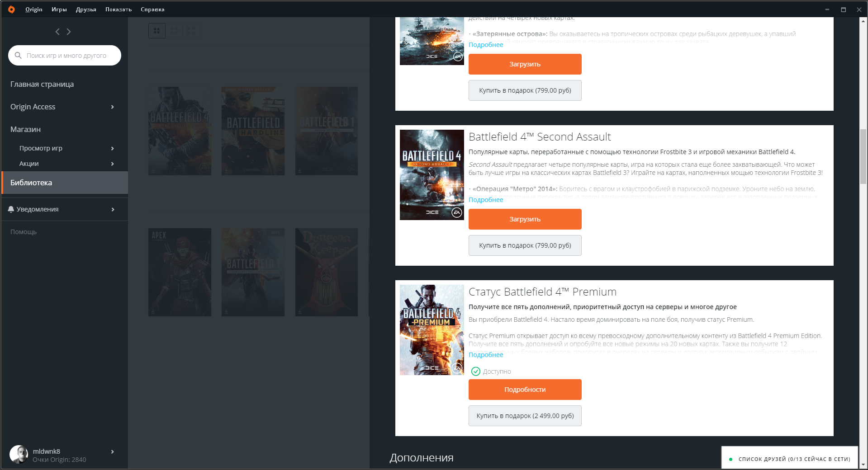Select the small grid view icon
868x470 pixels.
[191, 31]
